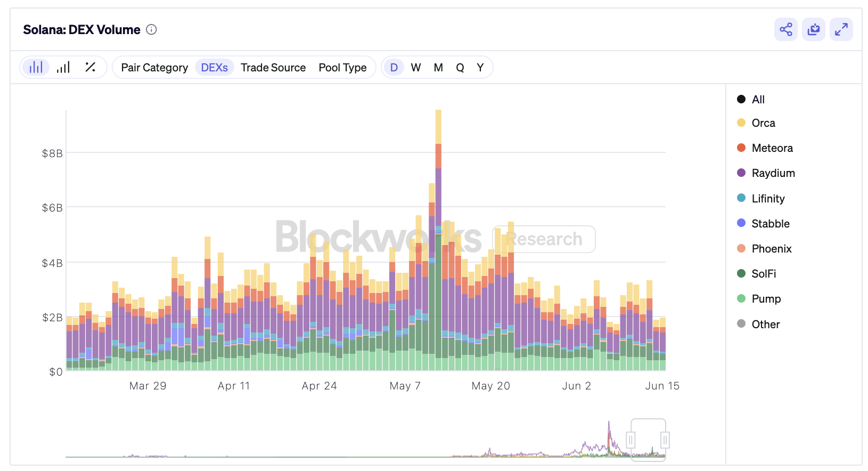Click the left range slider handle
Screen dimensions: 868x471
(630, 440)
